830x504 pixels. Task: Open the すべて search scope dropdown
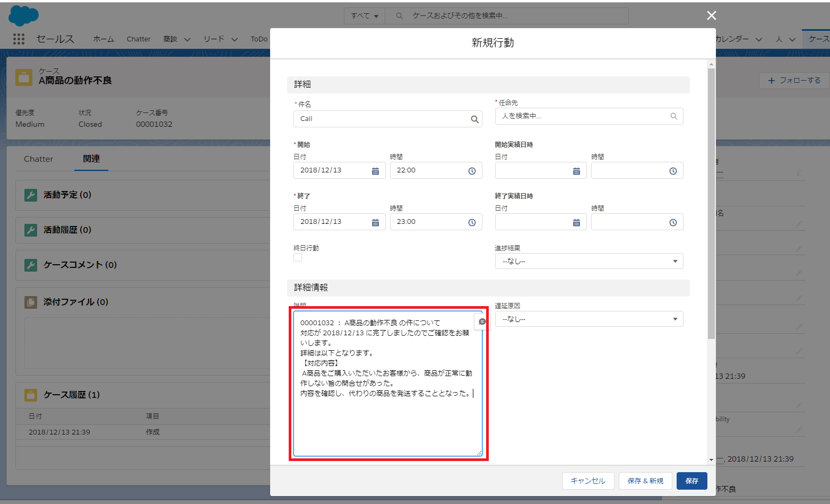(x=365, y=16)
